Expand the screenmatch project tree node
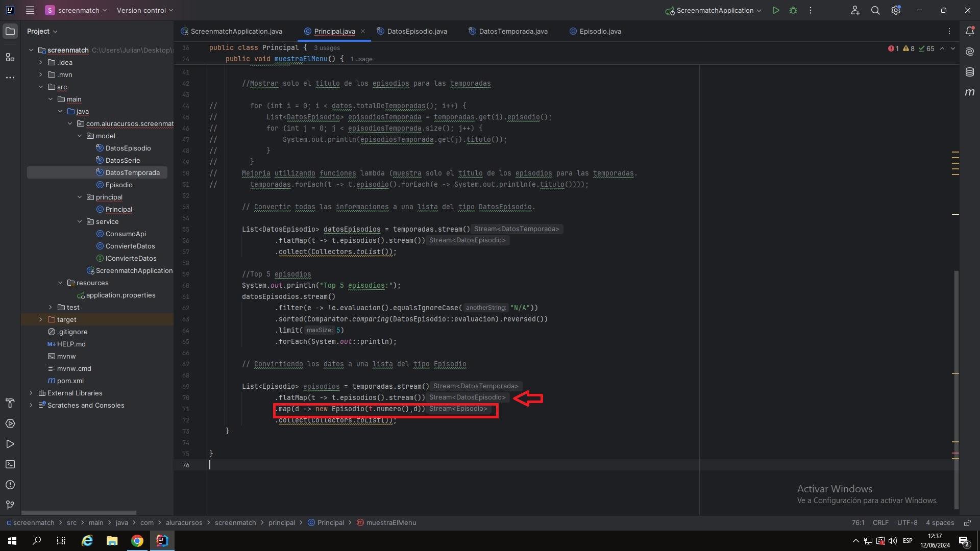 (30, 50)
